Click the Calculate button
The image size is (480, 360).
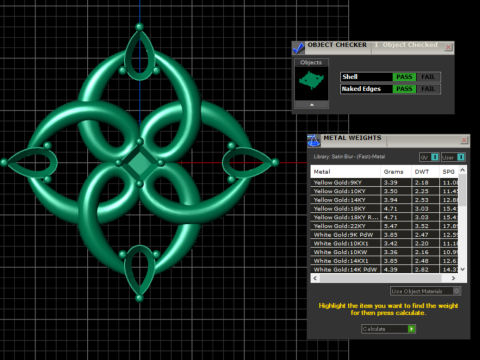pos(388,329)
